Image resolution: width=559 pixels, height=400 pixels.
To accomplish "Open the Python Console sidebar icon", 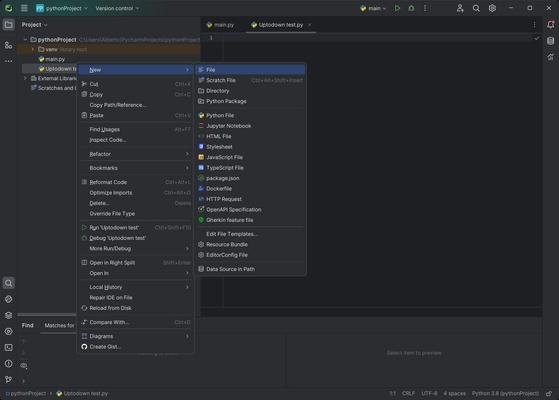I will click(9, 299).
